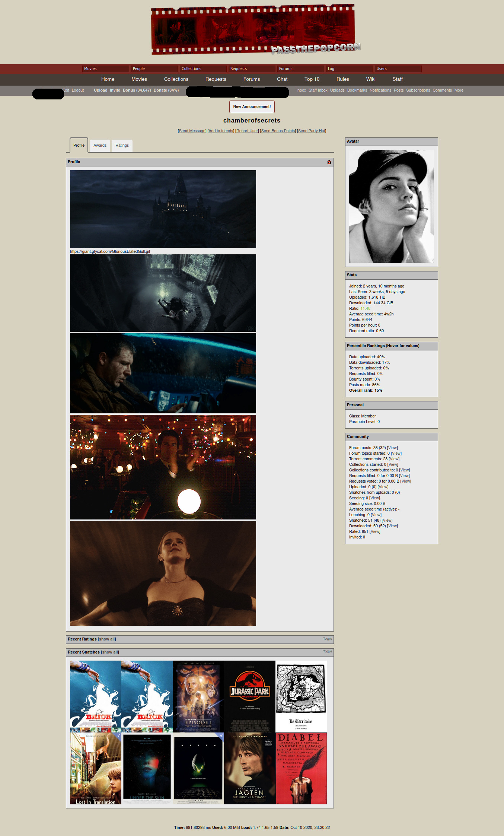Open the Inbox link
The height and width of the screenshot is (836, 504).
(x=301, y=90)
